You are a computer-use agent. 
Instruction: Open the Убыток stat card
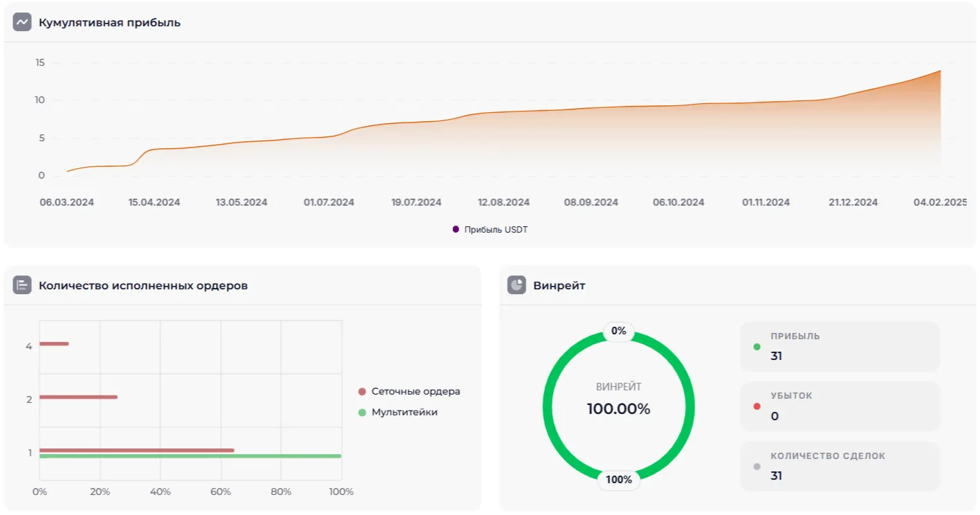(840, 406)
